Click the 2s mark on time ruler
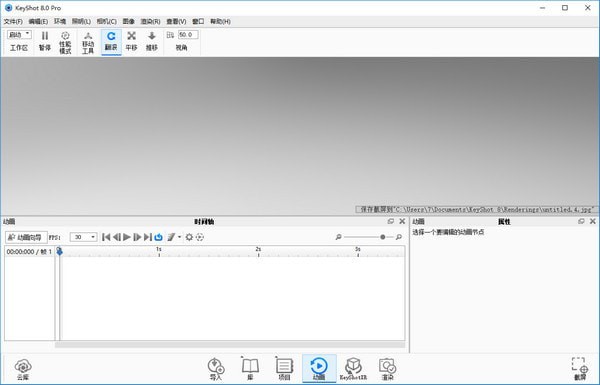The image size is (600, 385). (258, 250)
